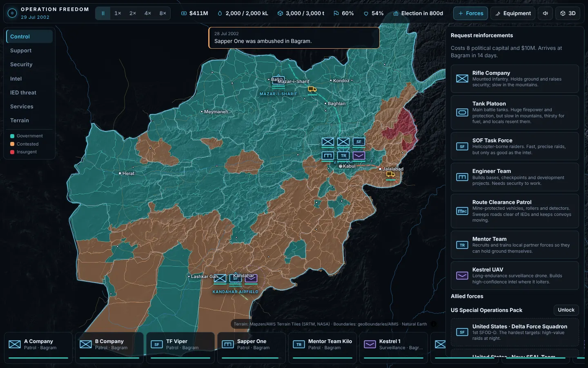Select TF Viper unit card
The height and width of the screenshot is (368, 588).
180,348
